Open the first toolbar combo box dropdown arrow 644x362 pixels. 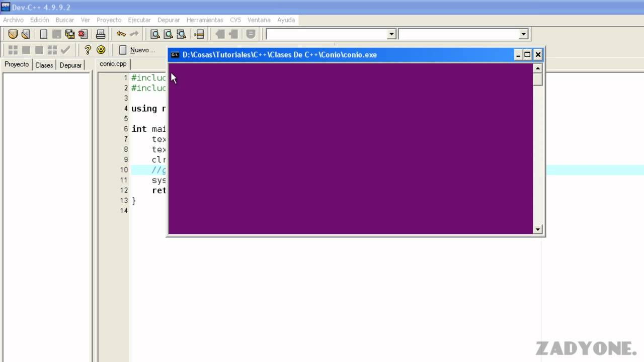click(x=391, y=34)
